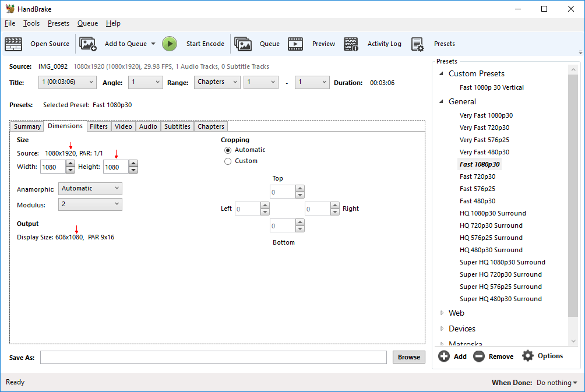Click the Browse button

408,357
